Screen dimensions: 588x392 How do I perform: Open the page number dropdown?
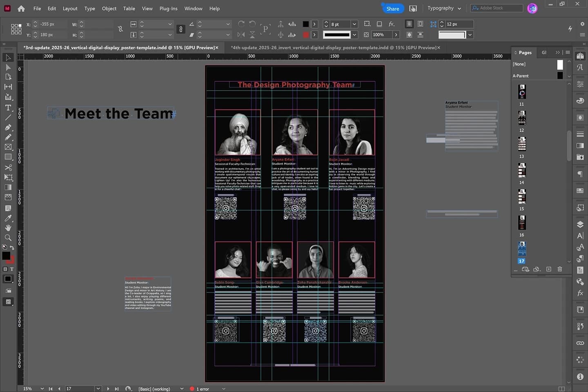point(98,389)
